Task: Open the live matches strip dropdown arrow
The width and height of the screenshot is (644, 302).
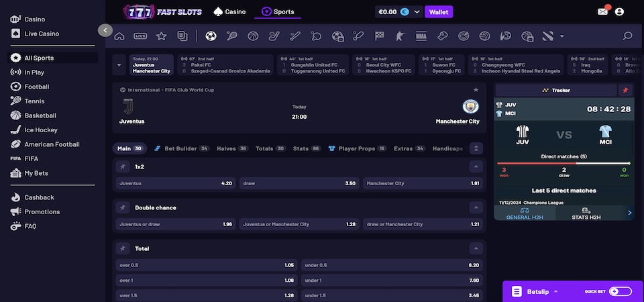Action: pyautogui.click(x=119, y=65)
